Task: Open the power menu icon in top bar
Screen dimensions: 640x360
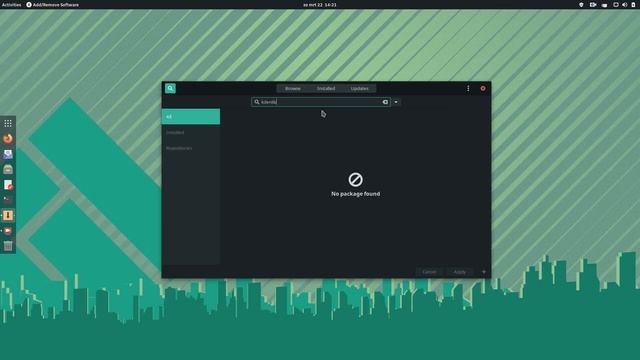Action: [633, 5]
